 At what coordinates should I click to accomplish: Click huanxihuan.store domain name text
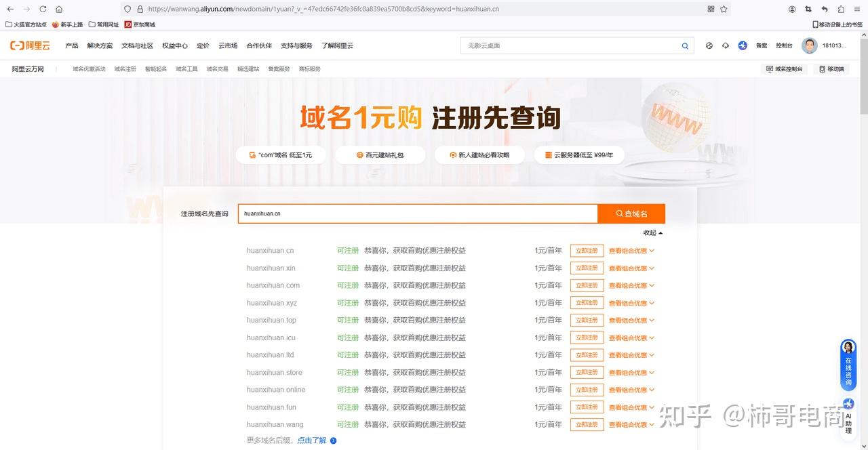point(275,373)
